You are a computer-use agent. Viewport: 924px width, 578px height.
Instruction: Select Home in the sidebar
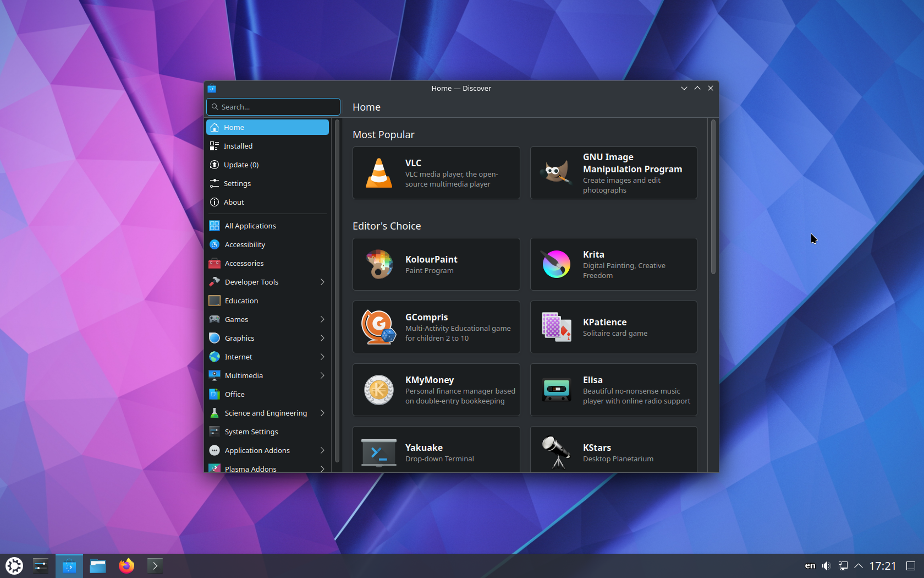click(x=267, y=127)
